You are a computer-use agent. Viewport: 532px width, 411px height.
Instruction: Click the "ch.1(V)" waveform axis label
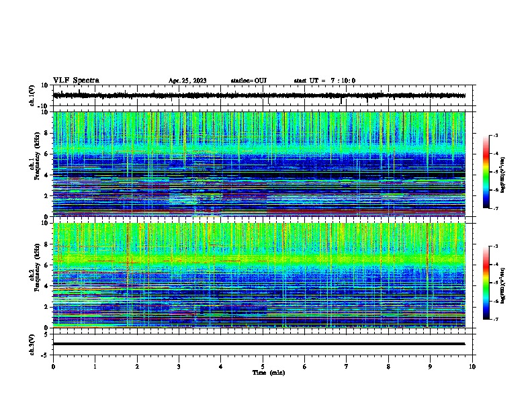[32, 95]
